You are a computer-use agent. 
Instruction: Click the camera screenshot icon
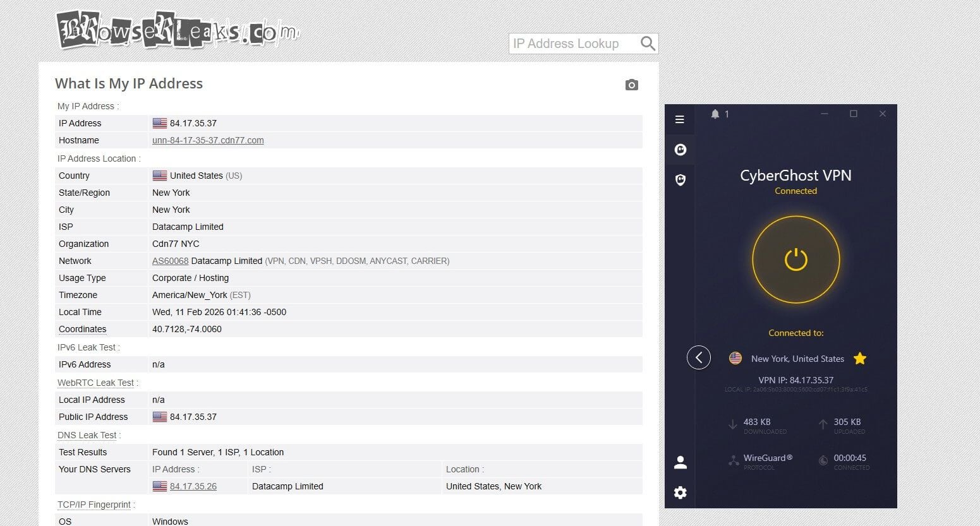click(x=631, y=85)
